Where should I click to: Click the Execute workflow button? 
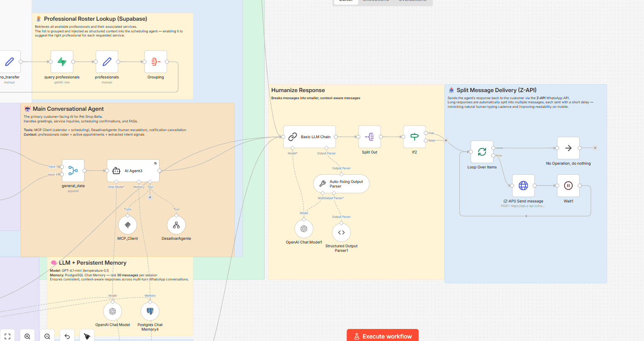[x=383, y=336]
